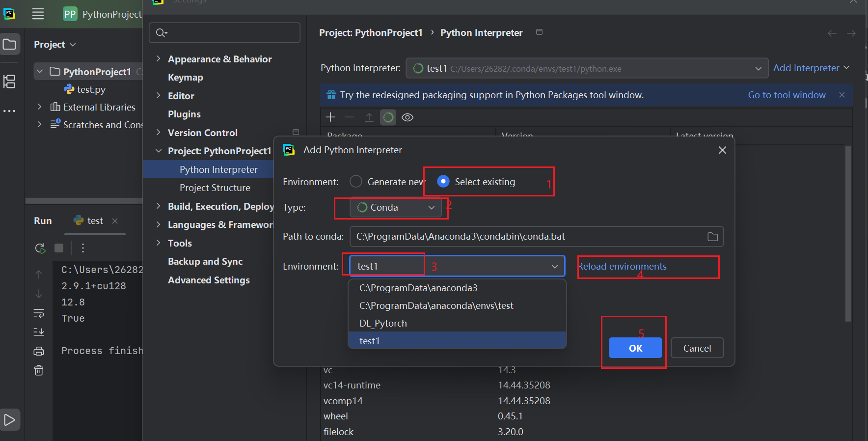The height and width of the screenshot is (441, 868).
Task: Expand Languages & Frameworks settings
Action: pyautogui.click(x=158, y=224)
